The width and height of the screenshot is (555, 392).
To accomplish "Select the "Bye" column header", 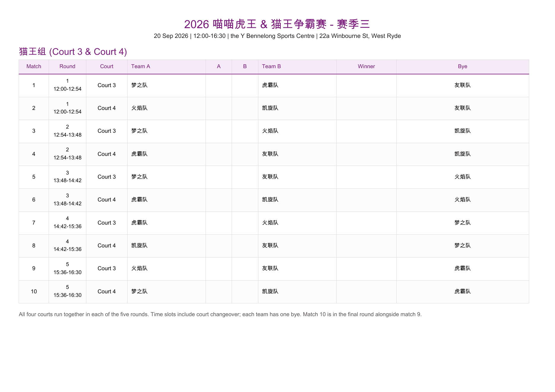I will coord(462,66).
